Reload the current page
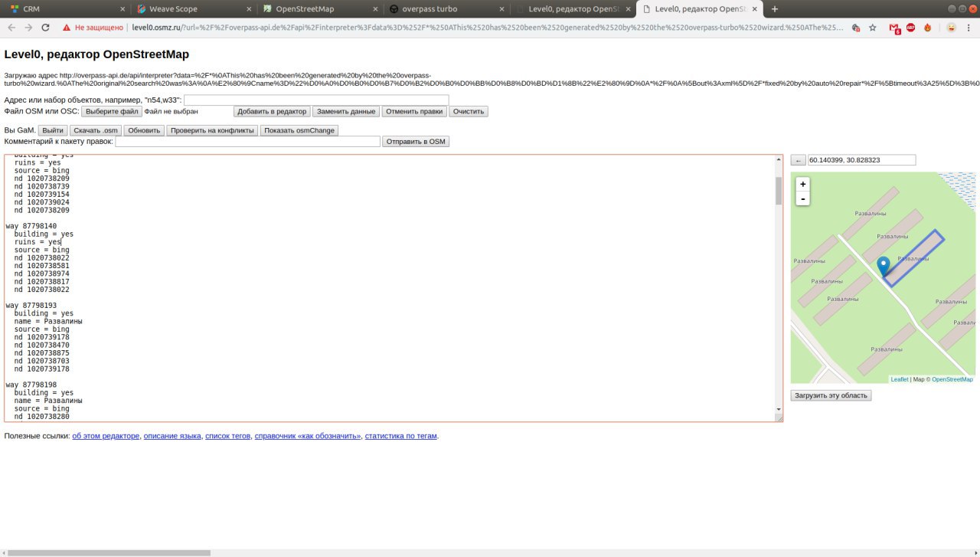The height and width of the screenshot is (557, 980). pyautogui.click(x=46, y=28)
